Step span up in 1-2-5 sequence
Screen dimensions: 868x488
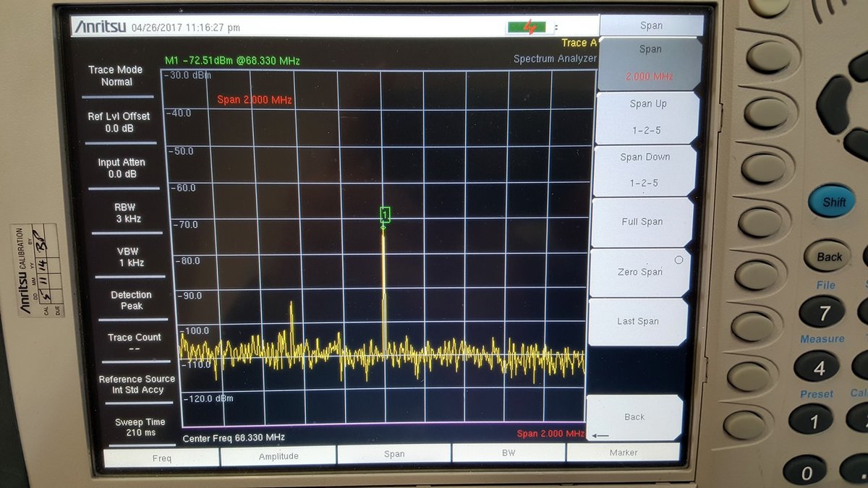coord(645,116)
